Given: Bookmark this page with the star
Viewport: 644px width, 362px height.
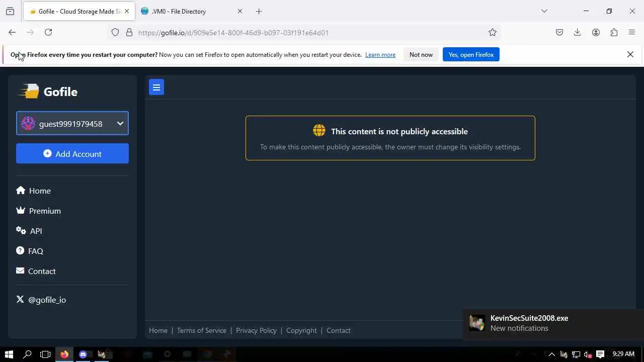Looking at the screenshot, I should pyautogui.click(x=493, y=32).
